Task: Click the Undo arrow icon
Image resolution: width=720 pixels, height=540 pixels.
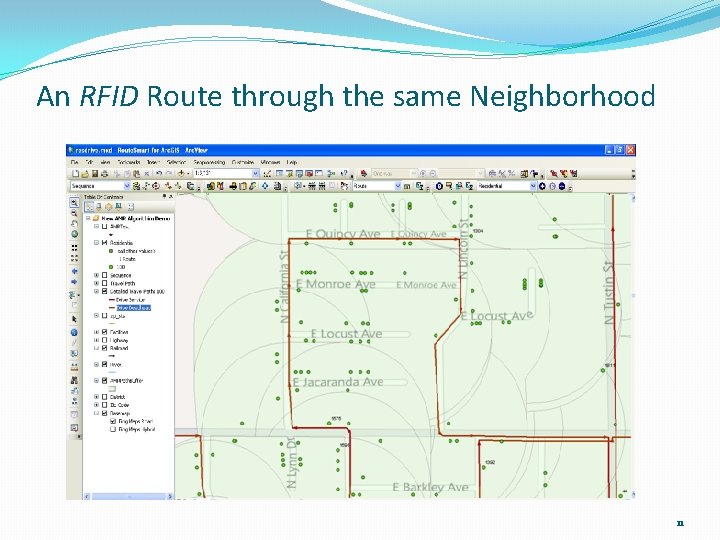Action: pyautogui.click(x=159, y=174)
